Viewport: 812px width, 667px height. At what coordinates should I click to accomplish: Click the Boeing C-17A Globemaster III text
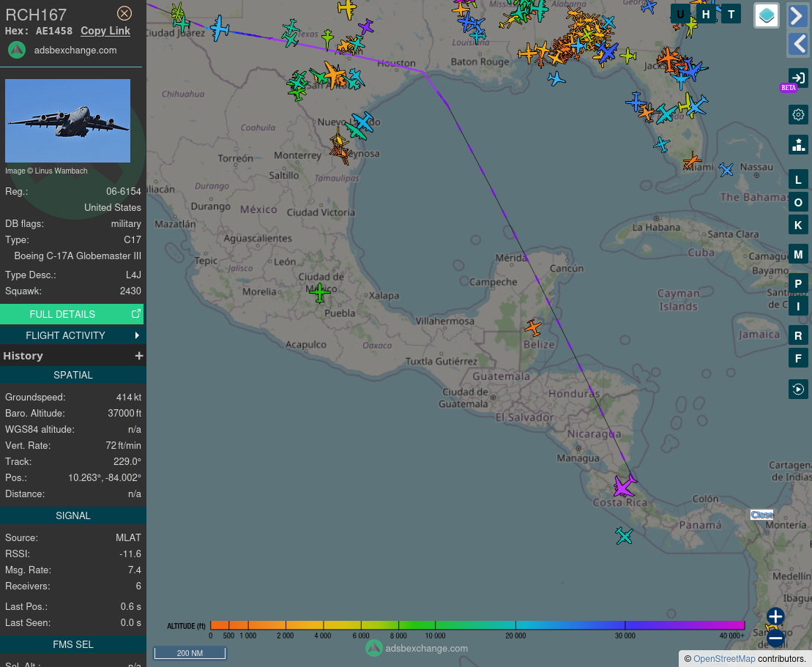tap(78, 256)
